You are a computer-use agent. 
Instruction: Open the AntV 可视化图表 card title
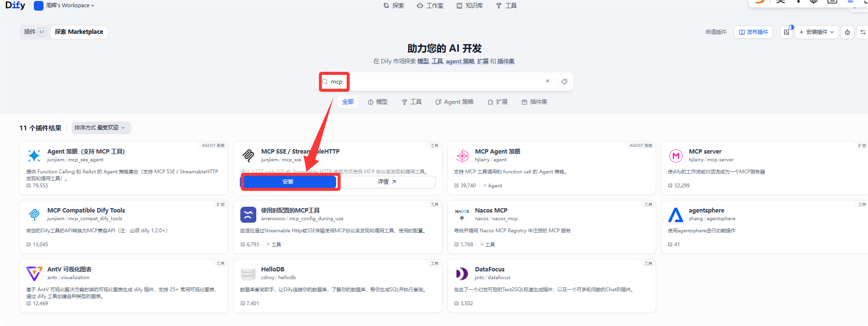(69, 269)
